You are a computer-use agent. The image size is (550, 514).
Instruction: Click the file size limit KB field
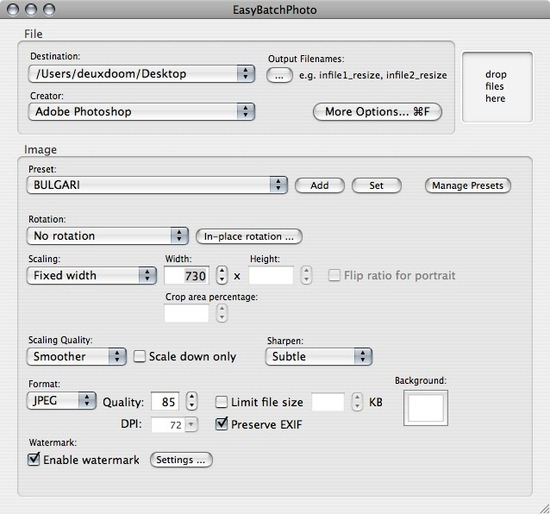click(328, 402)
